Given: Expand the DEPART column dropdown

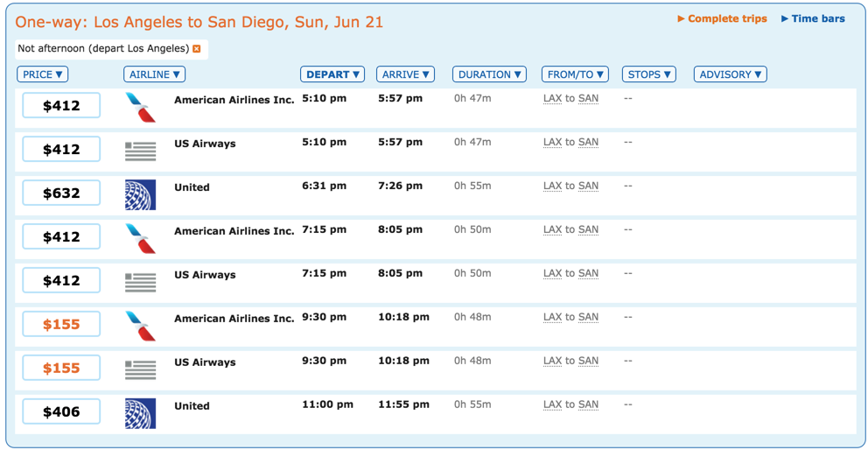Looking at the screenshot, I should pos(332,74).
